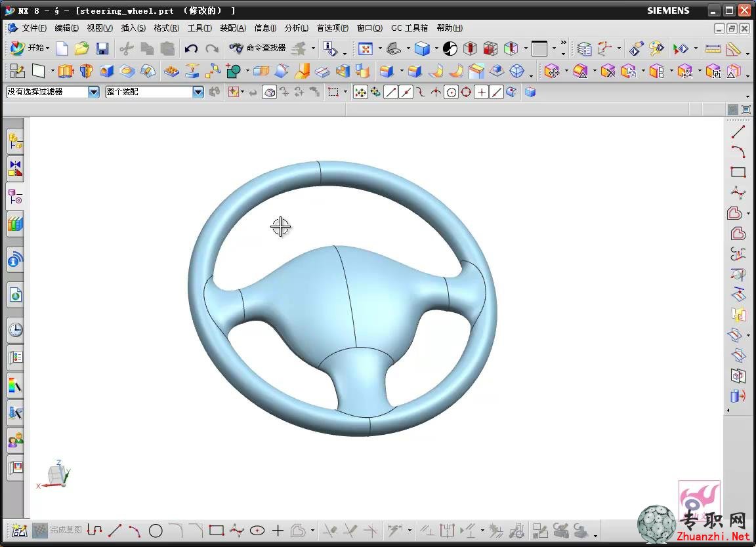The image size is (756, 547).
Task: Open the 命令查找器 command finder
Action: point(257,48)
